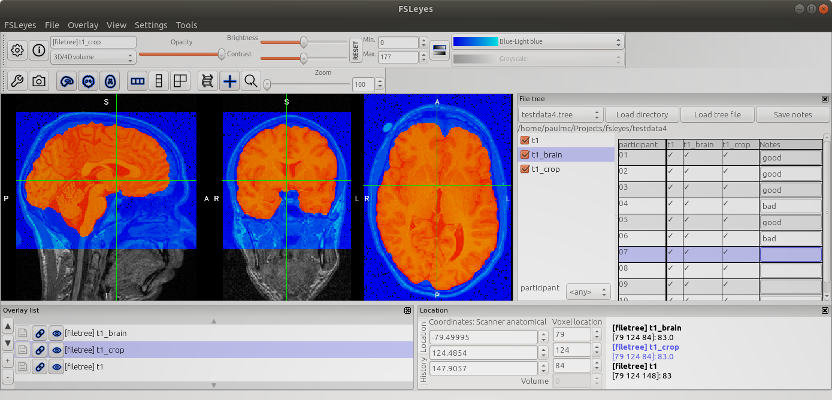Hide the t1_brain overlay with eye icon

[56, 333]
